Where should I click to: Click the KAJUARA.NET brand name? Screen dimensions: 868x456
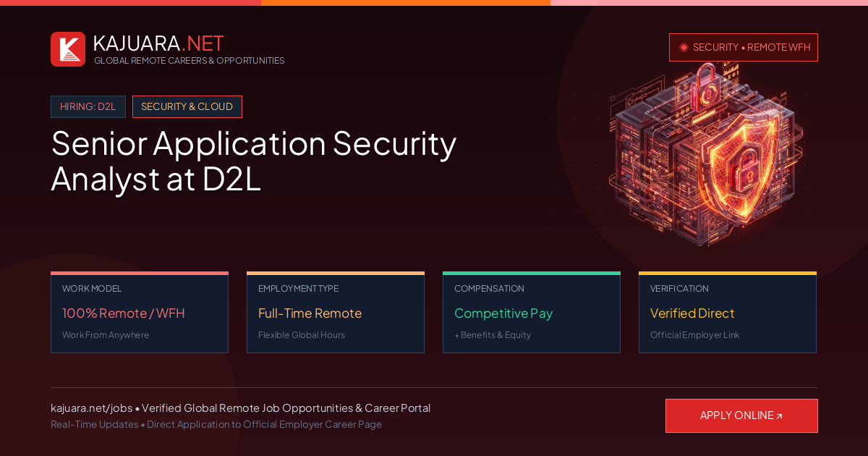point(158,43)
